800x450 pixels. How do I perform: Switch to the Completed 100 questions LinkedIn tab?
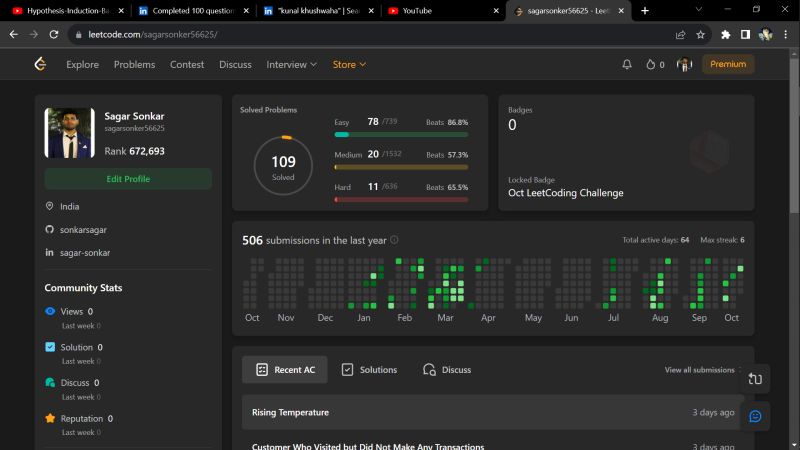[x=192, y=11]
